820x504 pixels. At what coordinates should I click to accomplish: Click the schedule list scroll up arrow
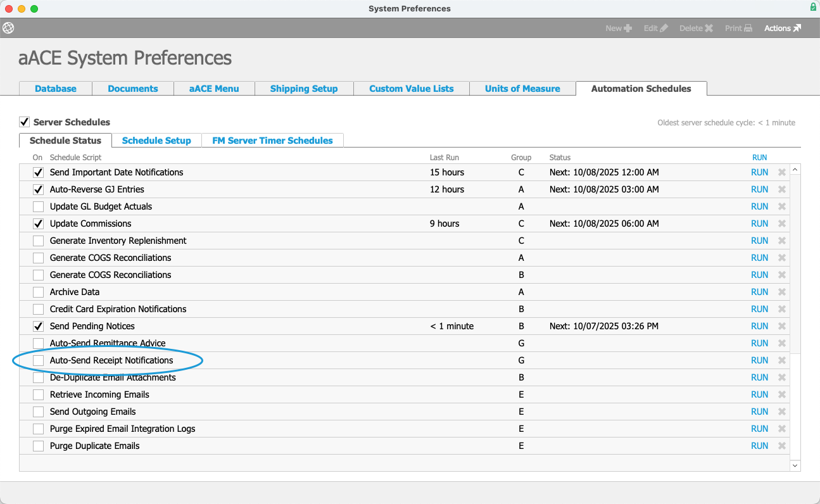795,170
